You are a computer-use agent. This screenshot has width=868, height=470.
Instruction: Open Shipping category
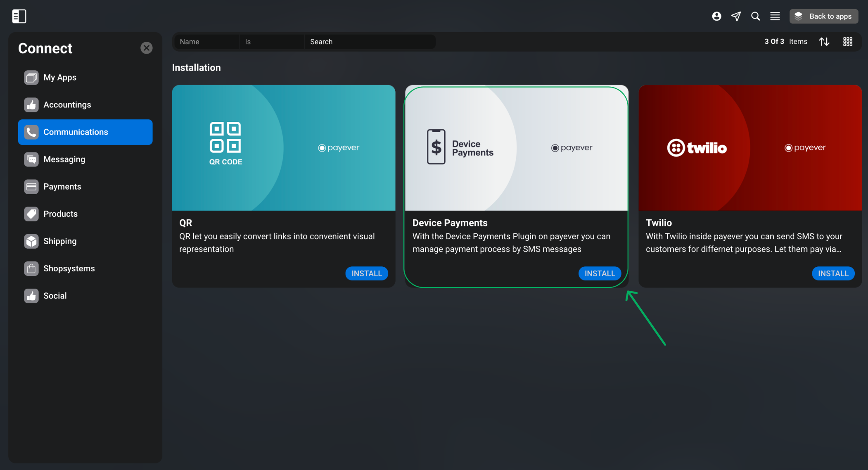(85, 241)
